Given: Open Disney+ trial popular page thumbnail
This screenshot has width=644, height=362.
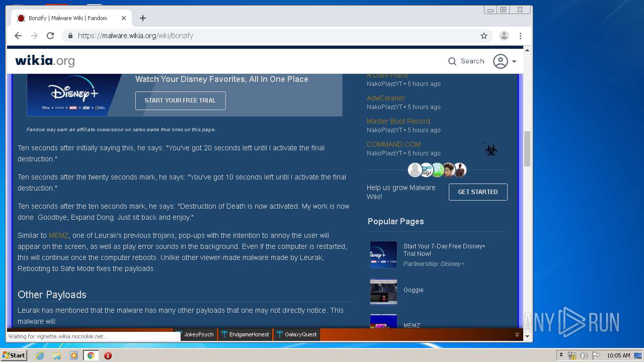Looking at the screenshot, I should click(383, 254).
